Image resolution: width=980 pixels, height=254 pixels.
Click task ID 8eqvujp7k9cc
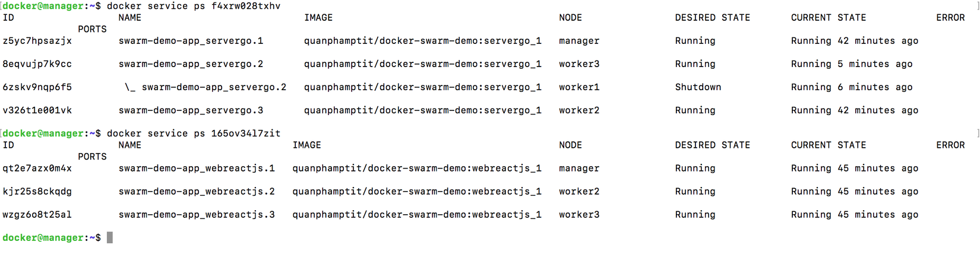(x=37, y=64)
